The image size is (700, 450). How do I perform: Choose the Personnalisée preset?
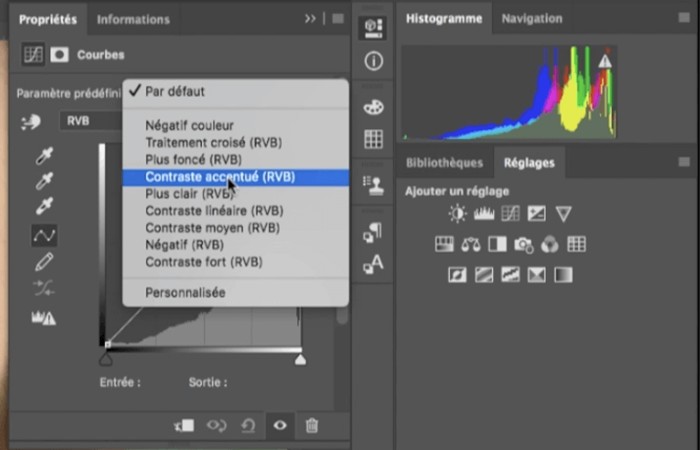click(x=236, y=293)
